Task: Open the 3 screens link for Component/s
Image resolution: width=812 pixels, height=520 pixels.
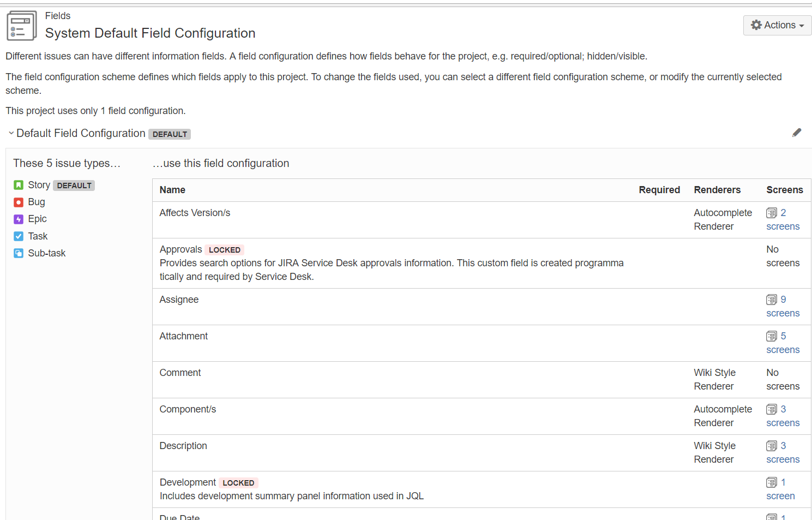Action: click(783, 416)
